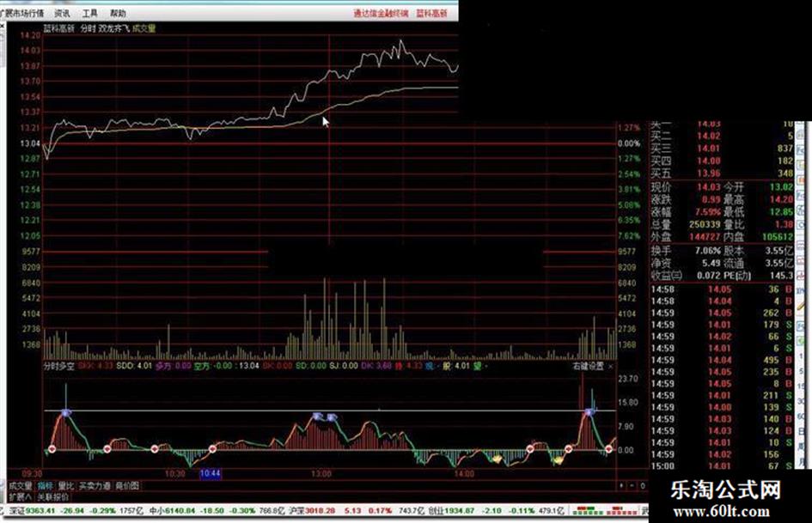The image size is (812, 523).
Task: Switch to the 指标 bottom tab
Action: (46, 486)
